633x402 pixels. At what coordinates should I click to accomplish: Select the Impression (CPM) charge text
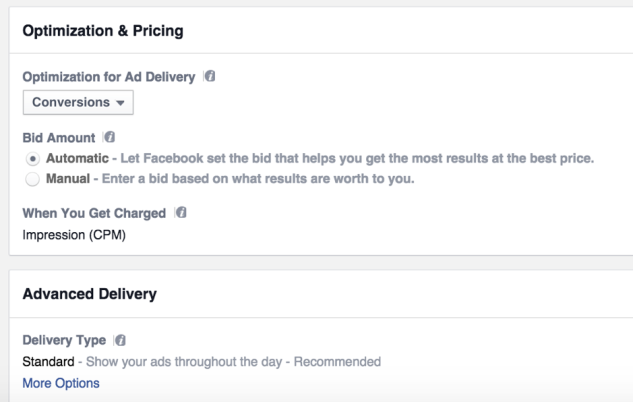click(x=74, y=234)
